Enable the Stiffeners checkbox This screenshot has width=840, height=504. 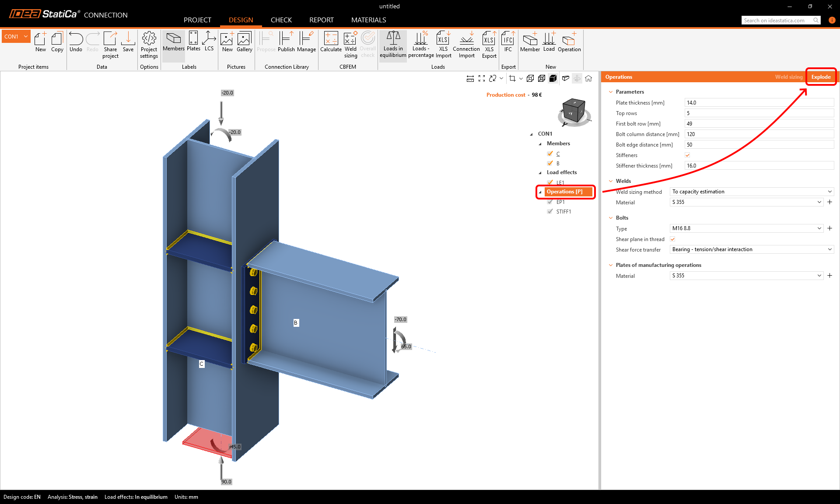[x=687, y=155]
